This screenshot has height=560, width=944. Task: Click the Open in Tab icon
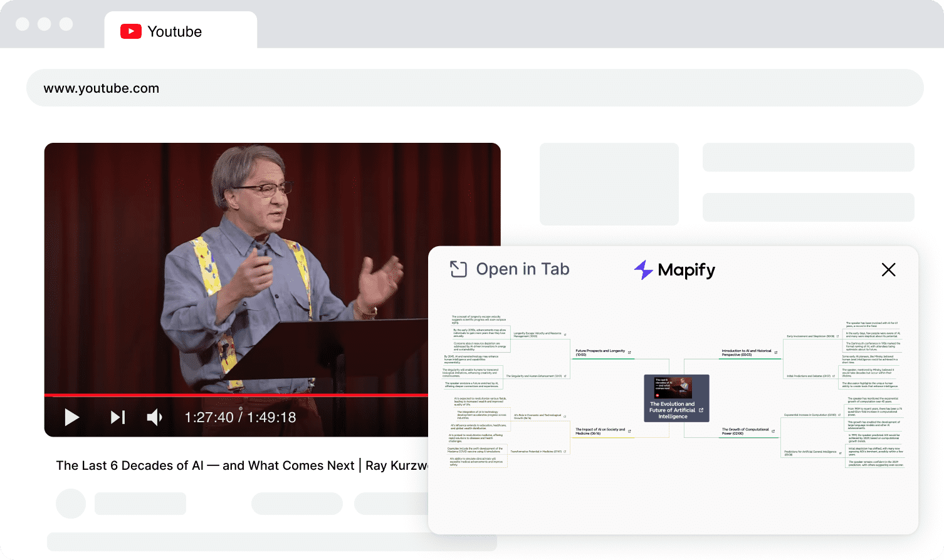point(458,269)
